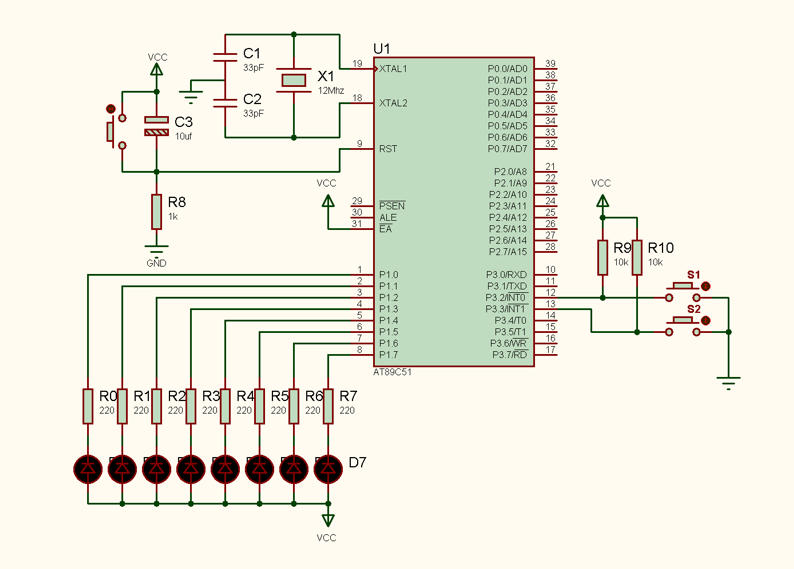
Task: Click pin number 39 at P0.0
Action: click(550, 63)
